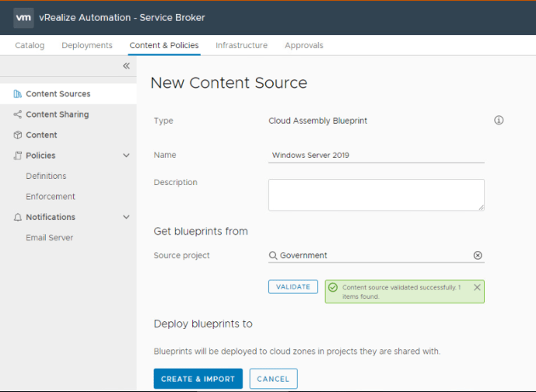This screenshot has height=392, width=536.
Task: Focus the Description text area
Action: (376, 194)
